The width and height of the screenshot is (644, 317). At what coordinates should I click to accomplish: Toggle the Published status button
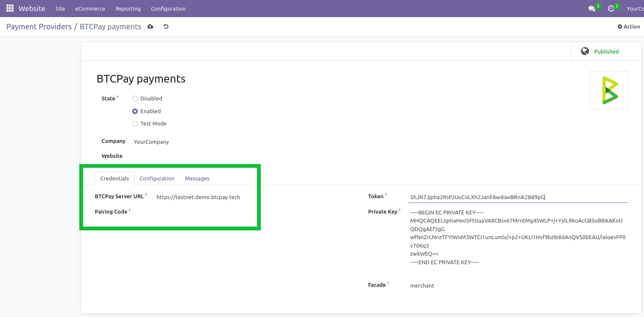[607, 51]
